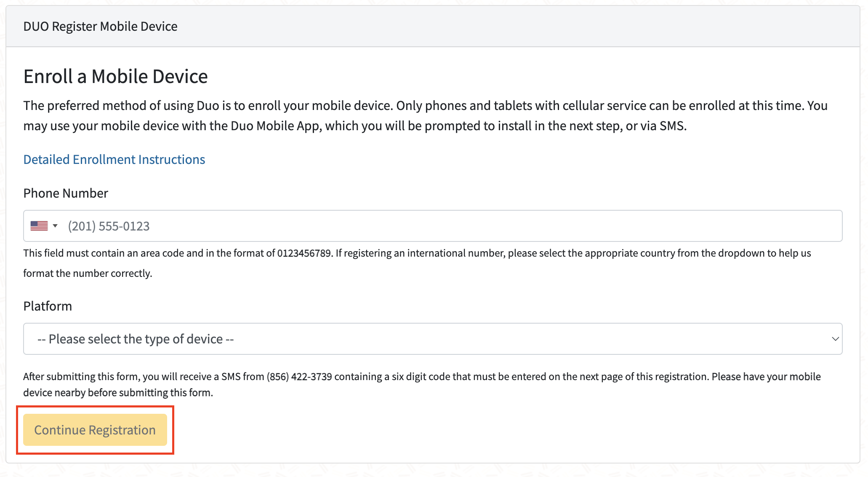The height and width of the screenshot is (477, 868).
Task: Open Detailed Enrollment Instructions link
Action: coord(114,159)
